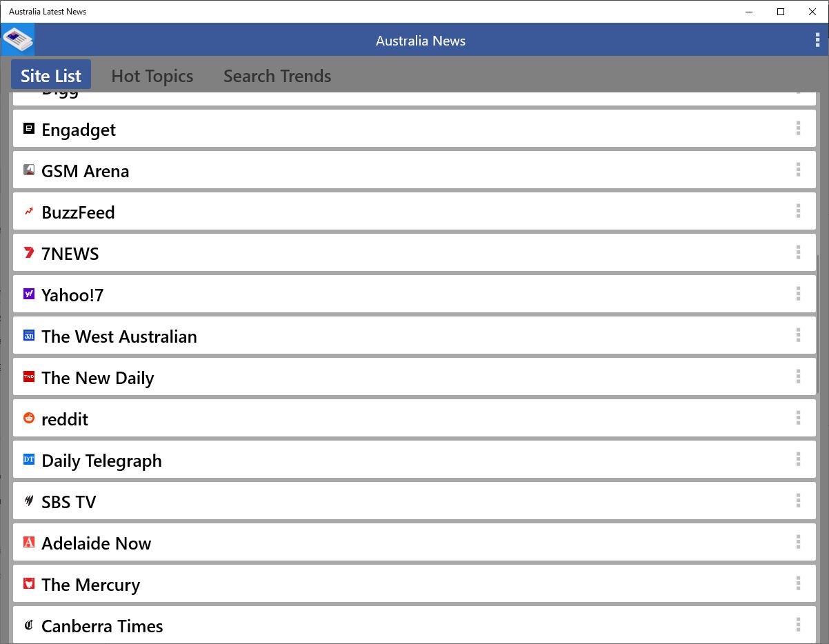This screenshot has height=644, width=829.
Task: Switch to the Hot Topics tab
Action: pyautogui.click(x=152, y=76)
